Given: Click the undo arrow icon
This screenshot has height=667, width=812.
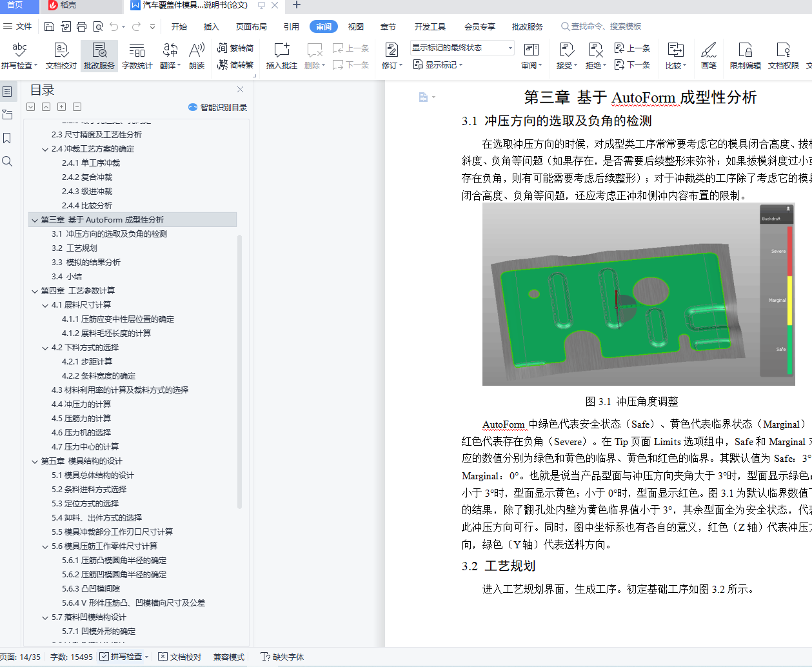Looking at the screenshot, I should 114,26.
